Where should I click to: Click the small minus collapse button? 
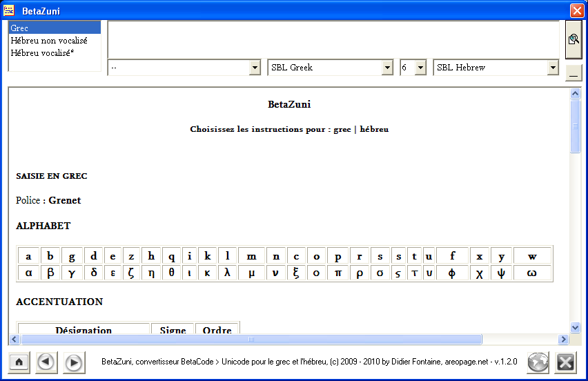[x=574, y=73]
